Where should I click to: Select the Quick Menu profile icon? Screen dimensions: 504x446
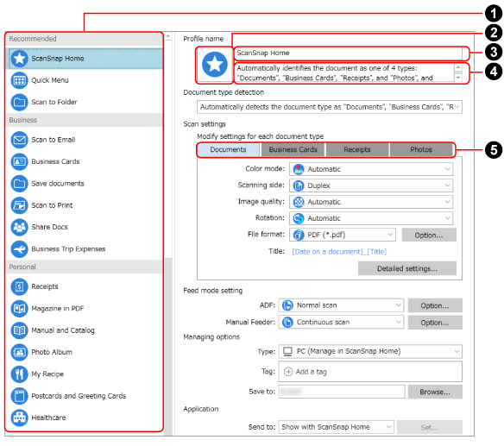(19, 80)
